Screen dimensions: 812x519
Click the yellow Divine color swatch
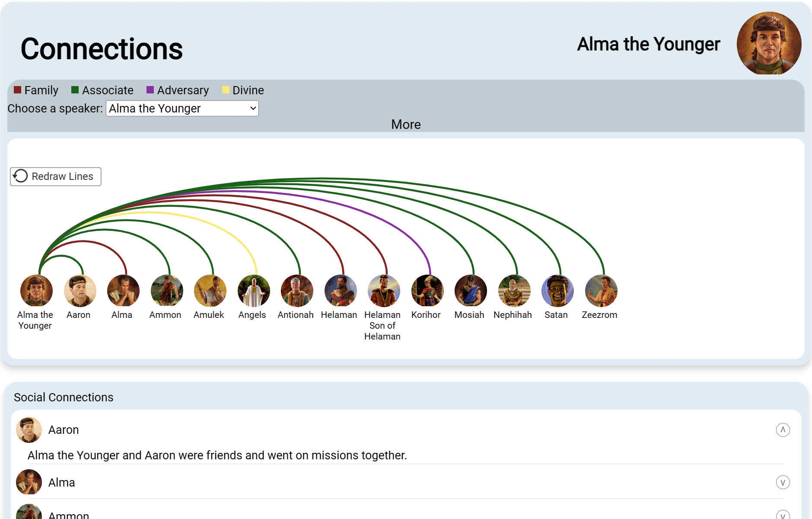226,90
